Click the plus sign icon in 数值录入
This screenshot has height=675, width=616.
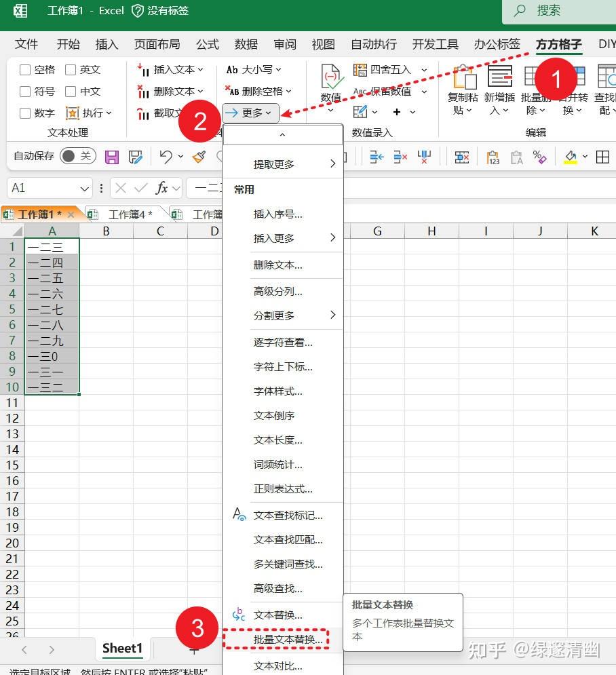coord(397,112)
